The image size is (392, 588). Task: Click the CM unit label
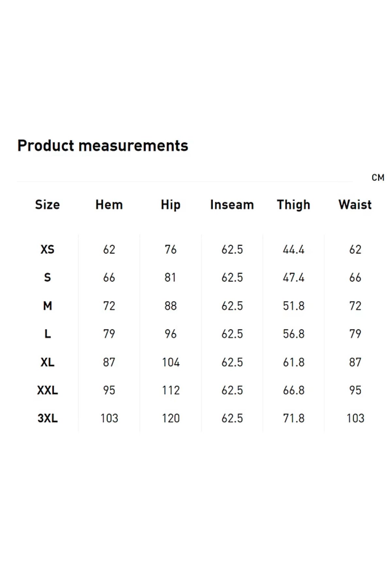(x=378, y=178)
